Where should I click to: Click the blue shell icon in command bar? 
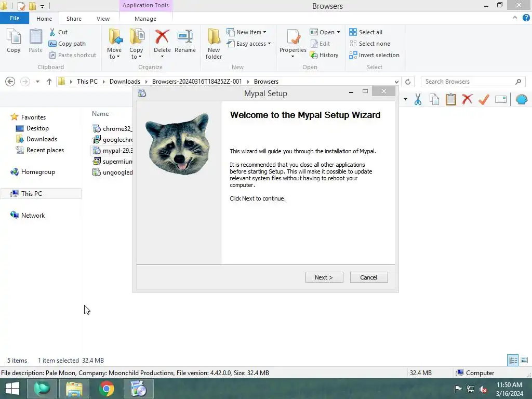(x=522, y=99)
